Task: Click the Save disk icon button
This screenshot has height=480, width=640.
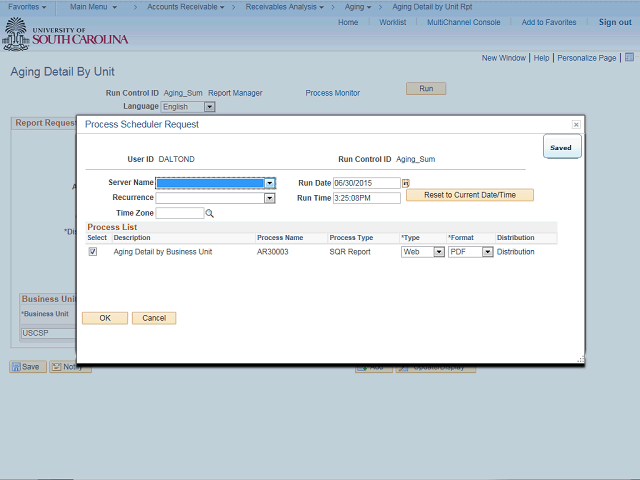Action: [x=26, y=367]
